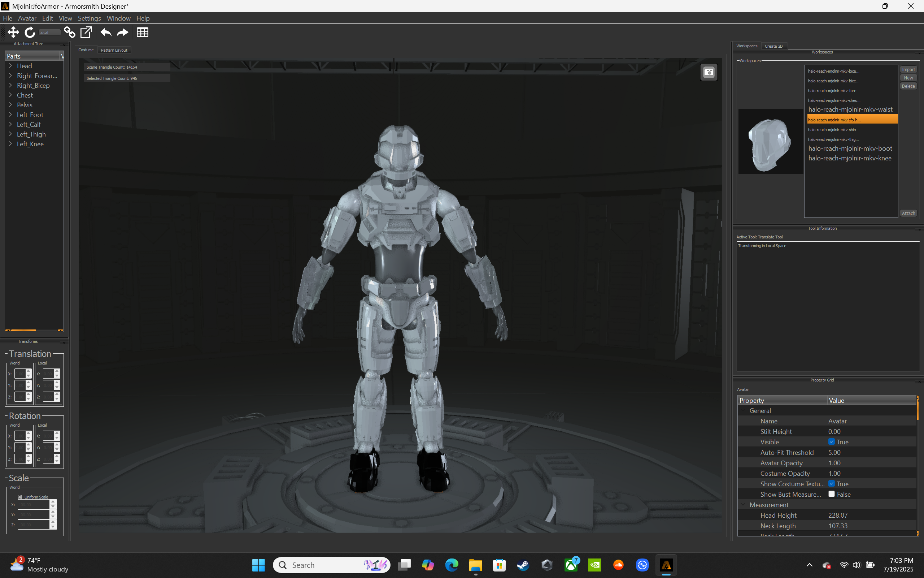
Task: Toggle Show Costume Texture checkbox
Action: pos(832,484)
